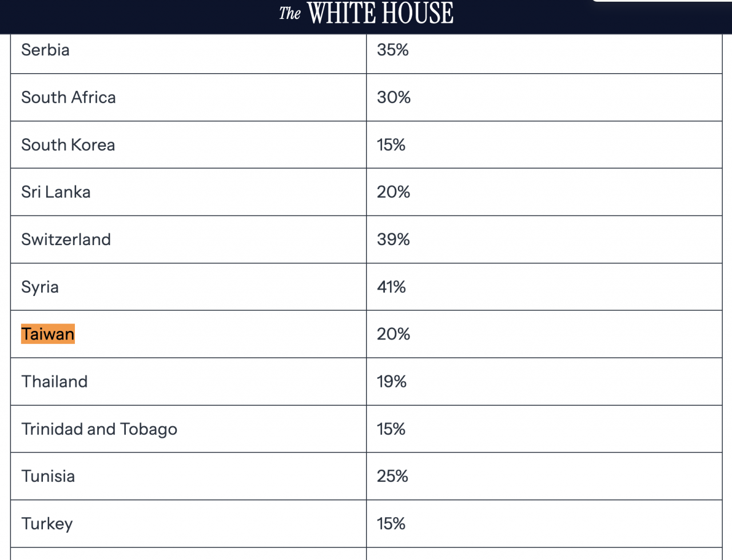Click Serbia's 35% tariff value

tap(393, 50)
